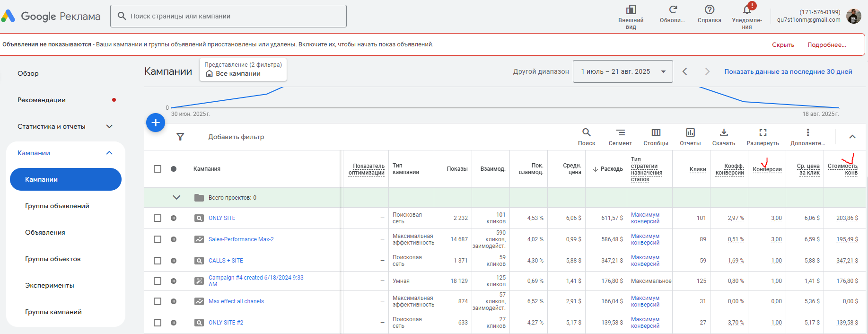This screenshot has width=868, height=334.
Task: Expand the Статистика и отчеты section
Action: (109, 126)
